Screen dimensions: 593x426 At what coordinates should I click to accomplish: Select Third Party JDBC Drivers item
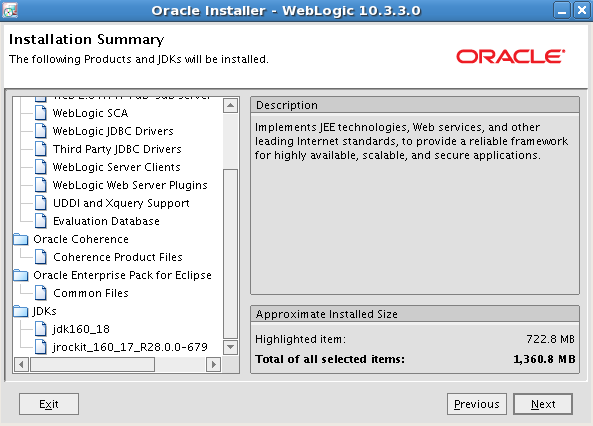pyautogui.click(x=117, y=149)
